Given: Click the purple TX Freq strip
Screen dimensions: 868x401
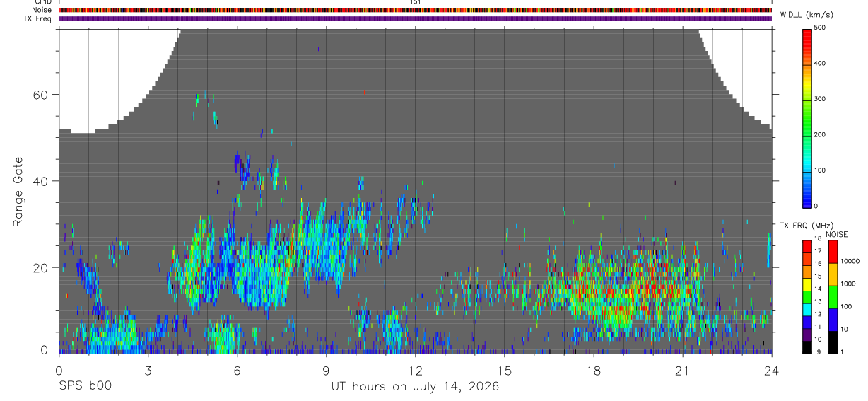Looking at the screenshot, I should tap(415, 18).
